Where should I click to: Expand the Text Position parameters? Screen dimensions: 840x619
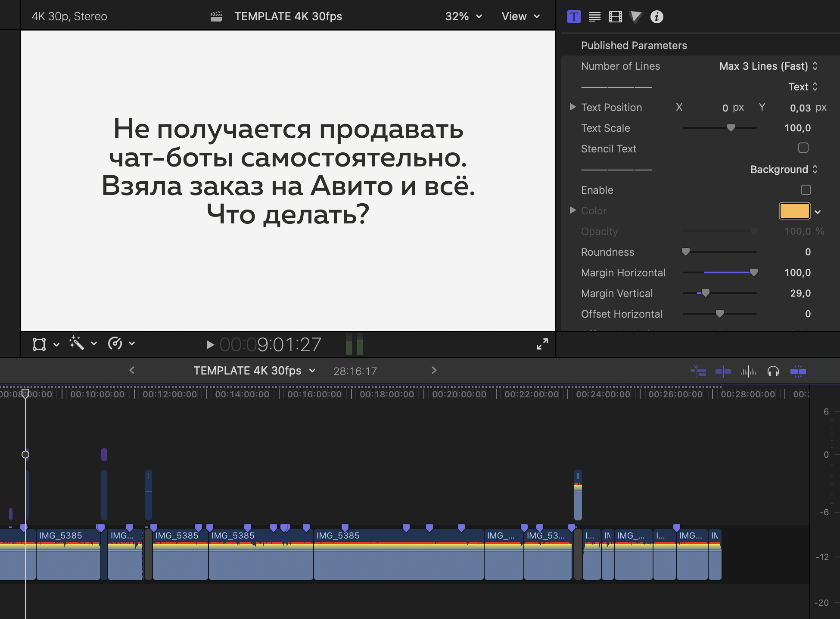[573, 107]
